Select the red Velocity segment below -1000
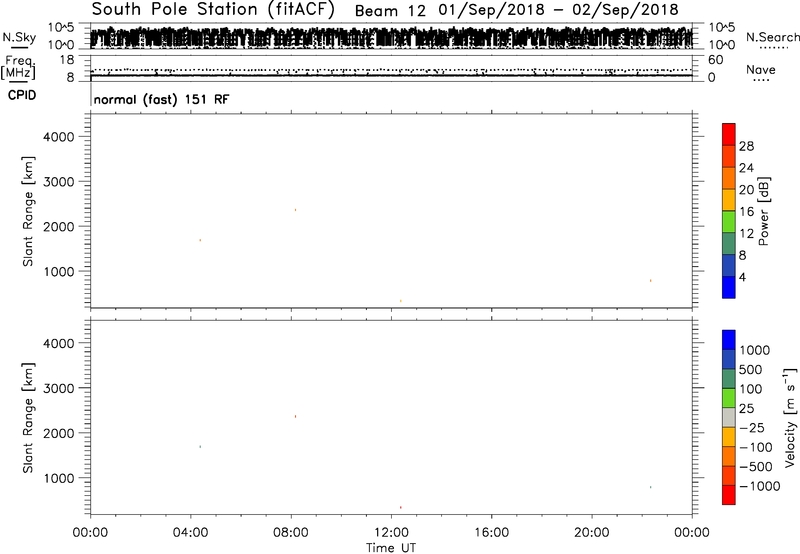Screen dimensions: 800x554 pyautogui.click(x=729, y=495)
